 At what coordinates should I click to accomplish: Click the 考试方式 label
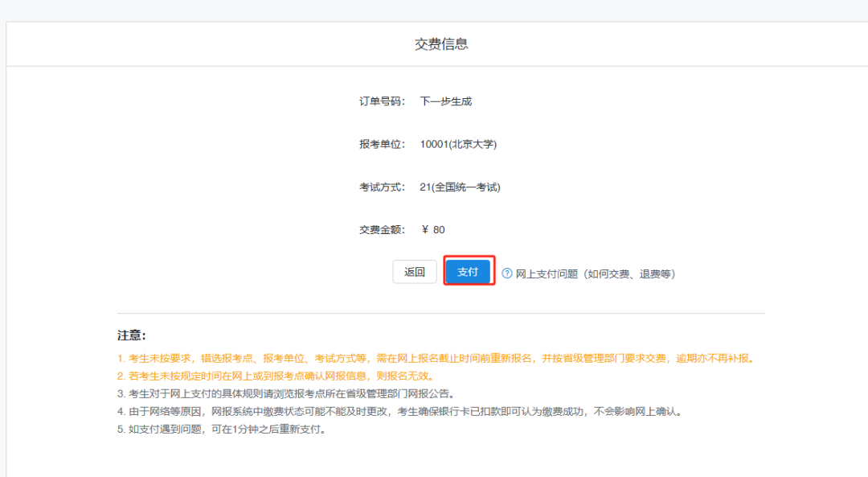coord(382,187)
